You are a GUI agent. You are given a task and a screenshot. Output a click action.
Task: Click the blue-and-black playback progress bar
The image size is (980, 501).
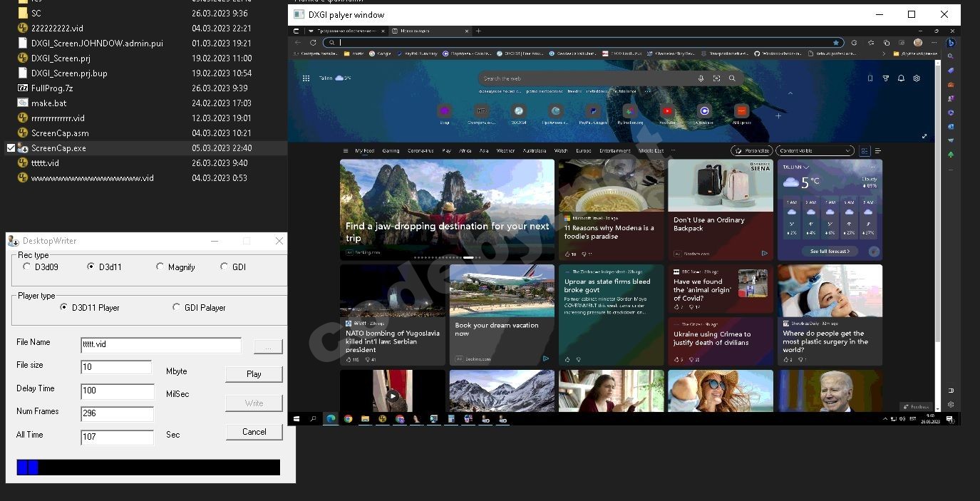pyautogui.click(x=148, y=468)
